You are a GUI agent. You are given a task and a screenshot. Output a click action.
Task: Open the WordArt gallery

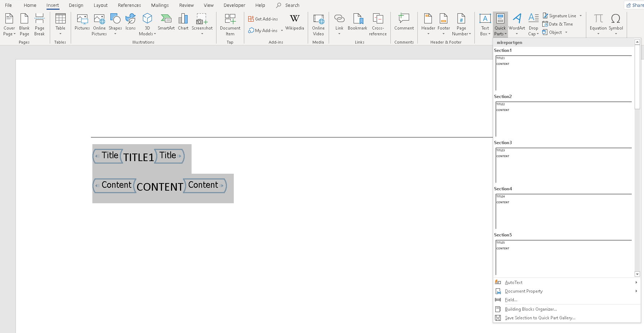click(517, 24)
